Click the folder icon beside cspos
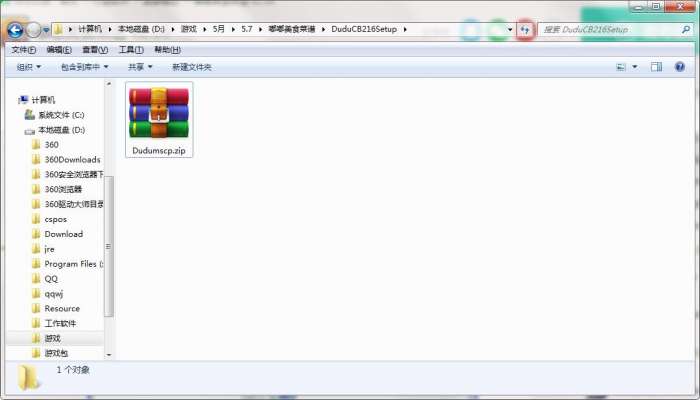Screen dimensions: 700x400 tap(37, 219)
